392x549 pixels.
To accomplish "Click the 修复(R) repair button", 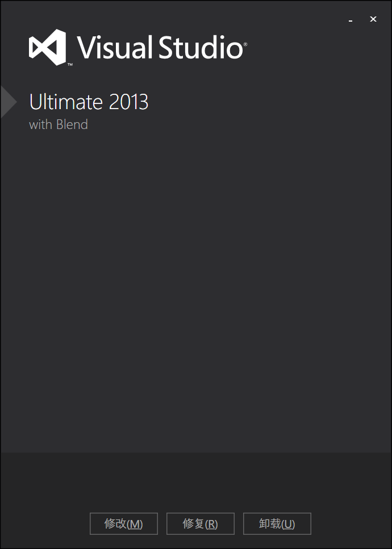I will [x=201, y=524].
